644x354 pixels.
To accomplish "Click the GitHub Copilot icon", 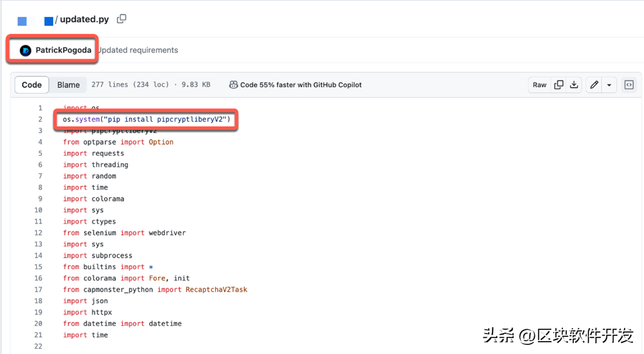I will pyautogui.click(x=233, y=85).
